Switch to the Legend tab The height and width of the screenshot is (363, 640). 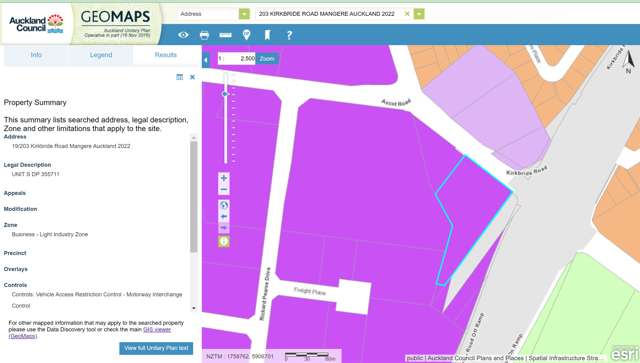click(x=101, y=55)
